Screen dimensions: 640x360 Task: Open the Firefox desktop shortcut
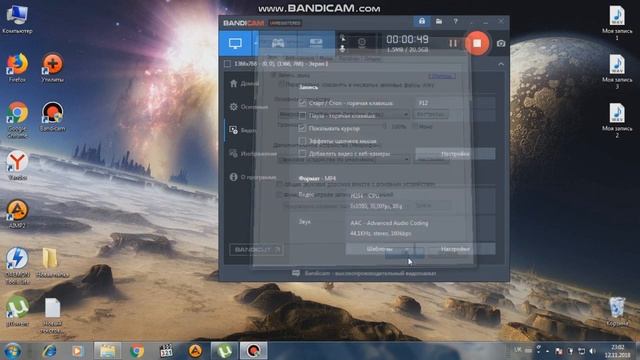[17, 67]
